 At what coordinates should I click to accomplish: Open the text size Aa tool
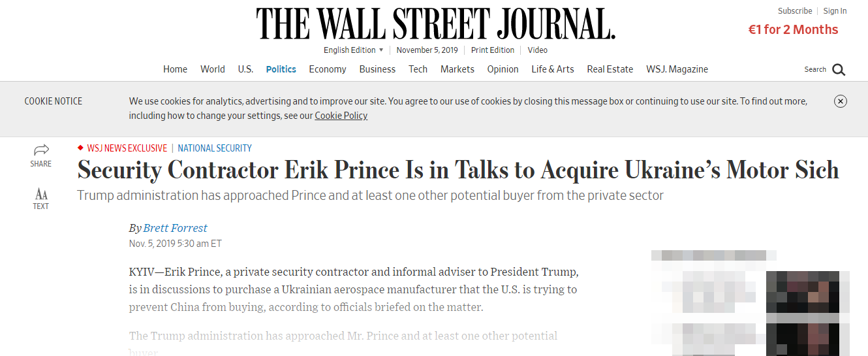(x=41, y=194)
